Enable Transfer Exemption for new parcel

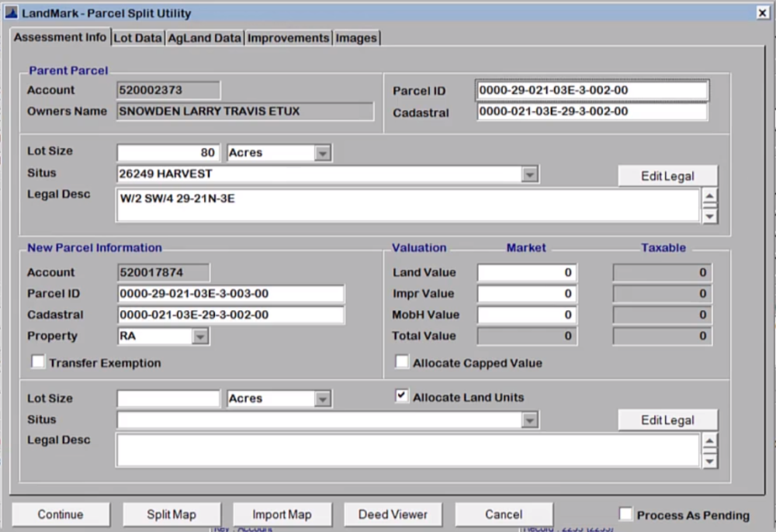[x=38, y=361]
